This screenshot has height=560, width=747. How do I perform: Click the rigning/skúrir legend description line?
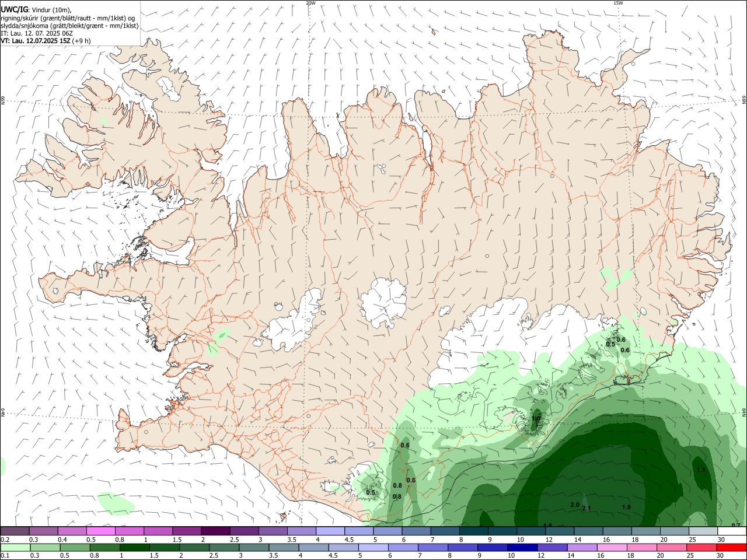(68, 17)
